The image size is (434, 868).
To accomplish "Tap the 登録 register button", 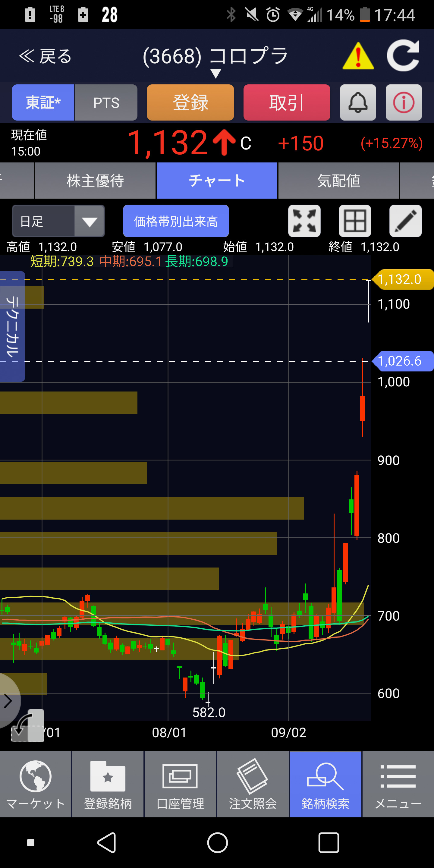I will coord(190,102).
